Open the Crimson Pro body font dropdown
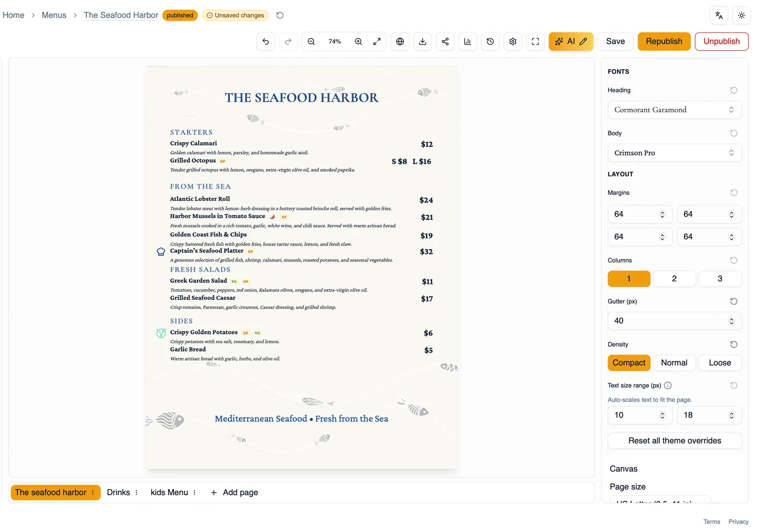757x532 pixels. point(675,153)
